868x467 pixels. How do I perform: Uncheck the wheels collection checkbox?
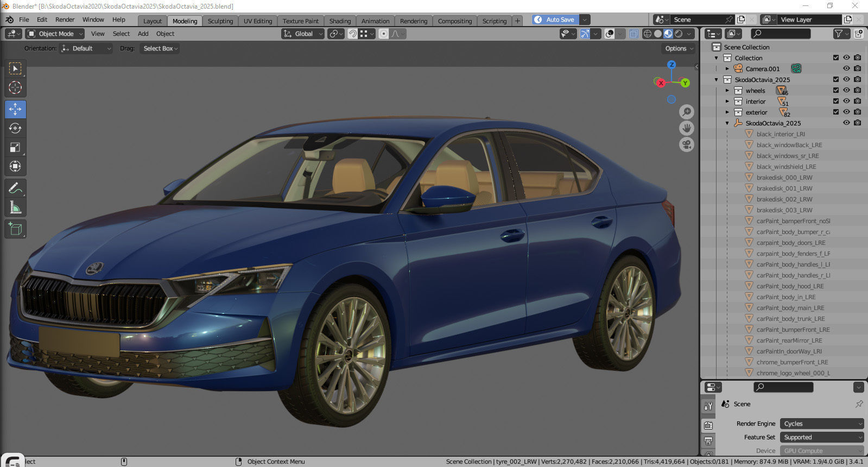(x=836, y=90)
